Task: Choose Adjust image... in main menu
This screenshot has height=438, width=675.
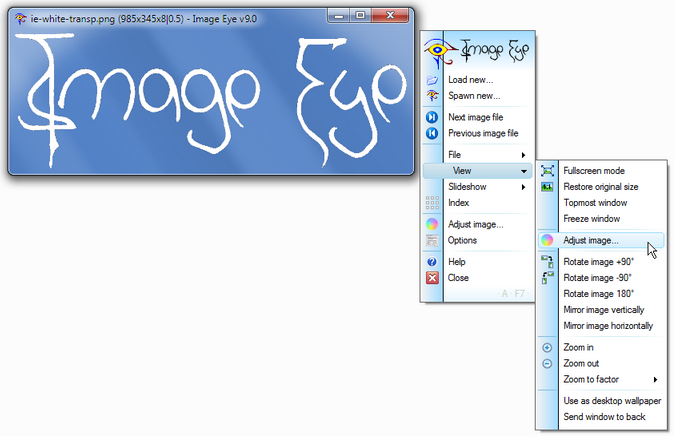Action: (x=477, y=224)
